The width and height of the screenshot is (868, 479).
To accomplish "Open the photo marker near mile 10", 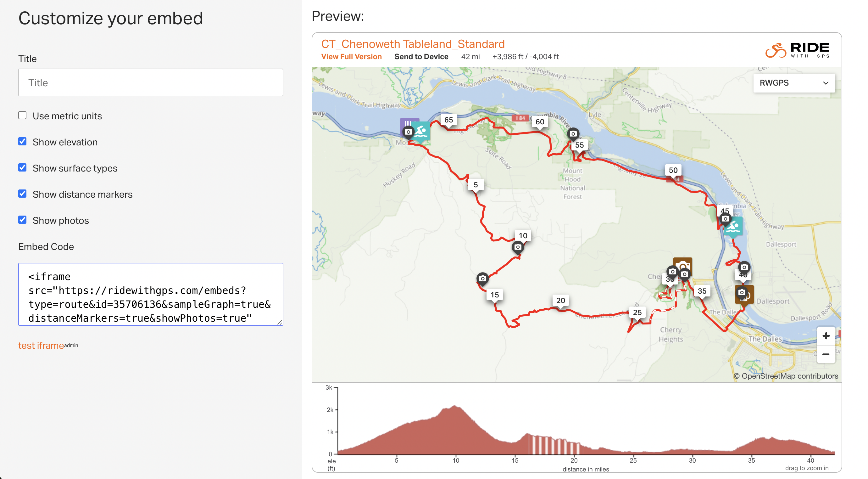I will [518, 248].
